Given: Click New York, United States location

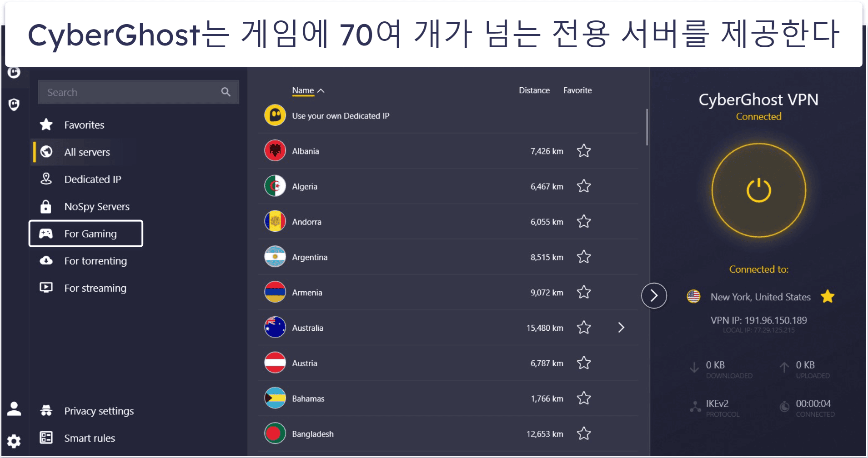Looking at the screenshot, I should pyautogui.click(x=760, y=297).
